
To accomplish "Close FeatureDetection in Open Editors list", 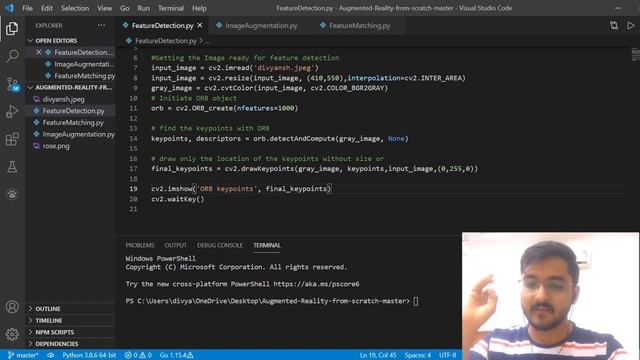I will click(39, 52).
